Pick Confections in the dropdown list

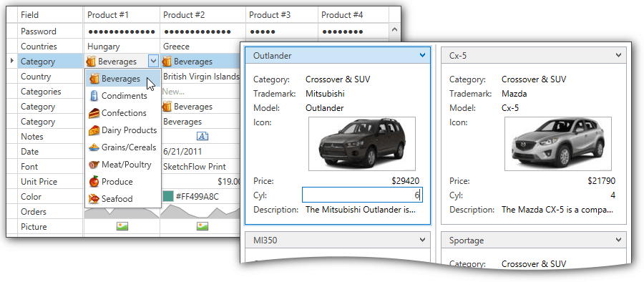(122, 113)
